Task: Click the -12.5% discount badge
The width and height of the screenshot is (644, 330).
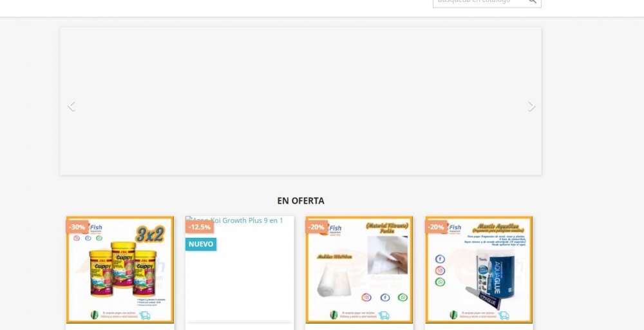Action: pos(200,227)
